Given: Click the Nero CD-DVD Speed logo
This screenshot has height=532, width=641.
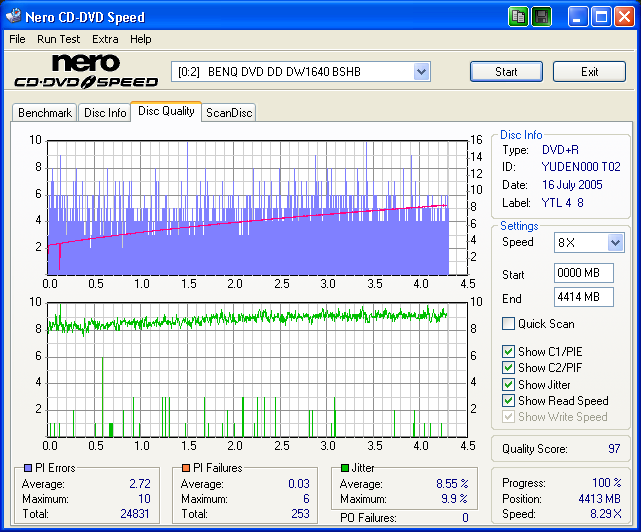Looking at the screenshot, I should [x=84, y=72].
